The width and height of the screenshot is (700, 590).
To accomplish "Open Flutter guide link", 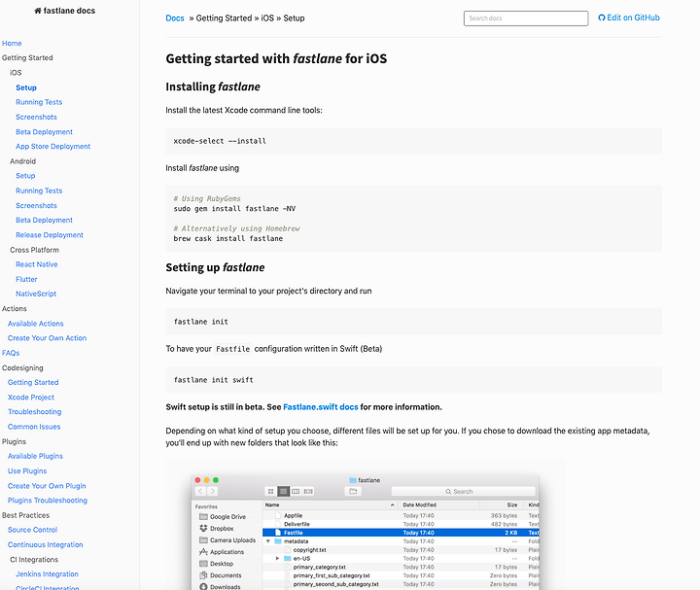I will point(26,279).
